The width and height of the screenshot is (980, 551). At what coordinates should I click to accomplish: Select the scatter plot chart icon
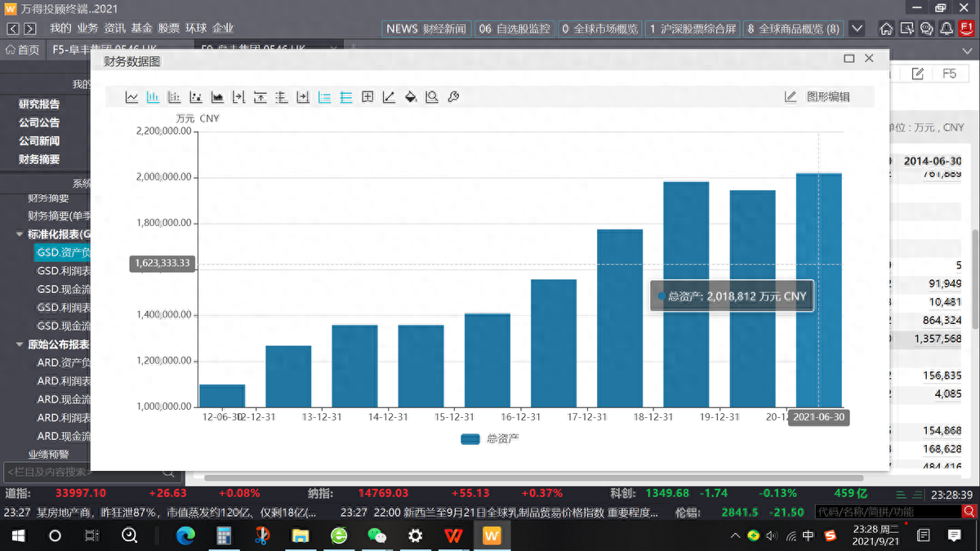(196, 97)
